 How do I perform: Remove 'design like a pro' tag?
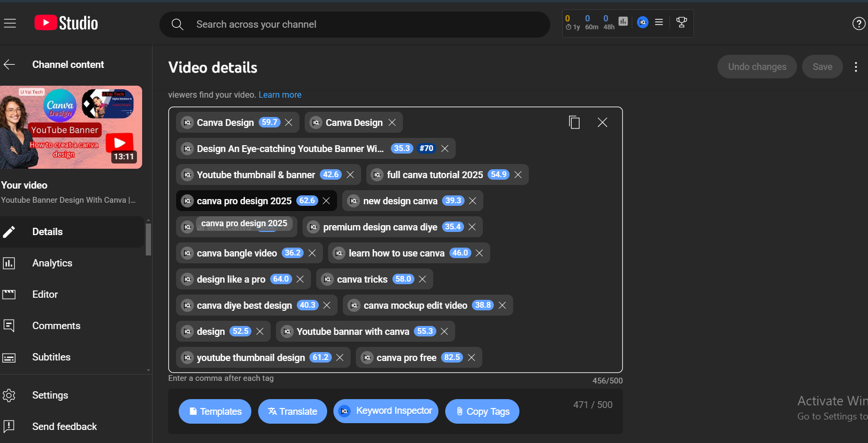[300, 279]
